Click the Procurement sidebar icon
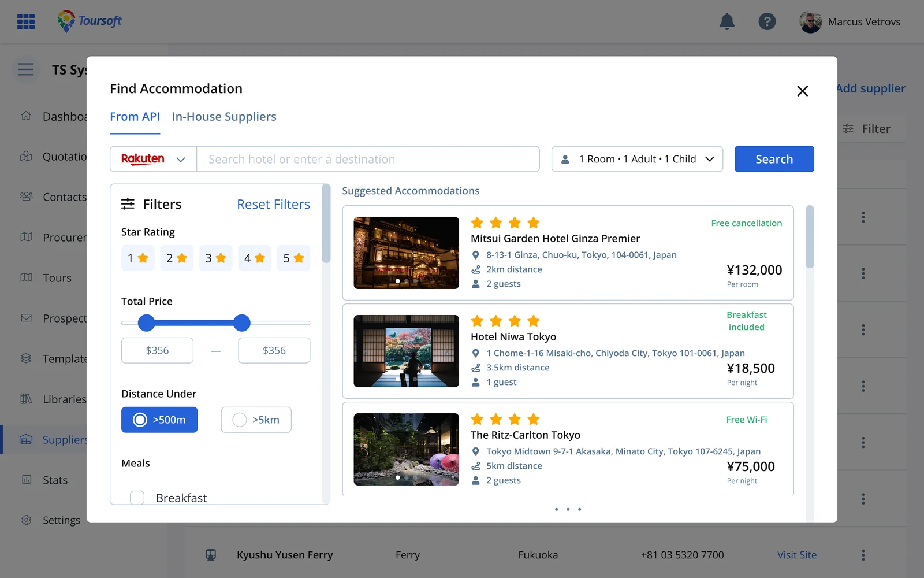924x578 pixels. 26,237
